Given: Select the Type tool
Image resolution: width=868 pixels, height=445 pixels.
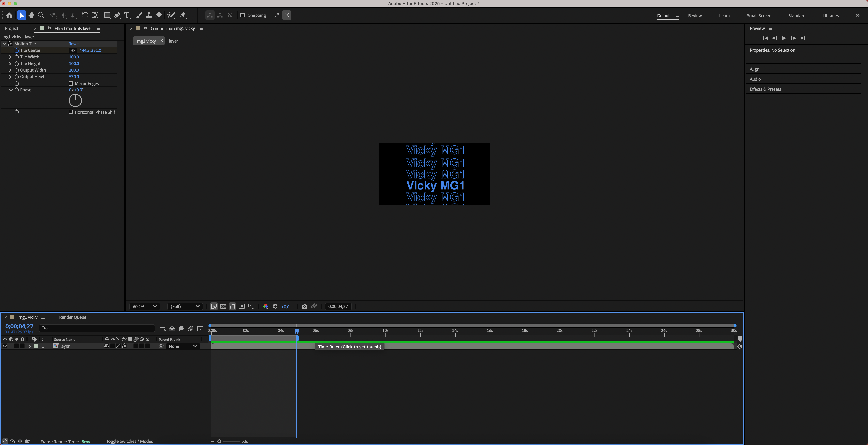Looking at the screenshot, I should 127,15.
